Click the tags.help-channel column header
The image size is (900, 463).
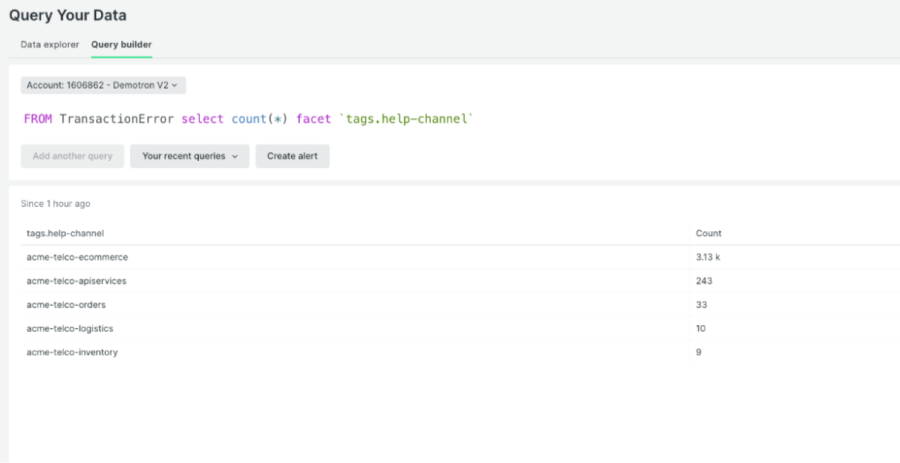(x=65, y=234)
